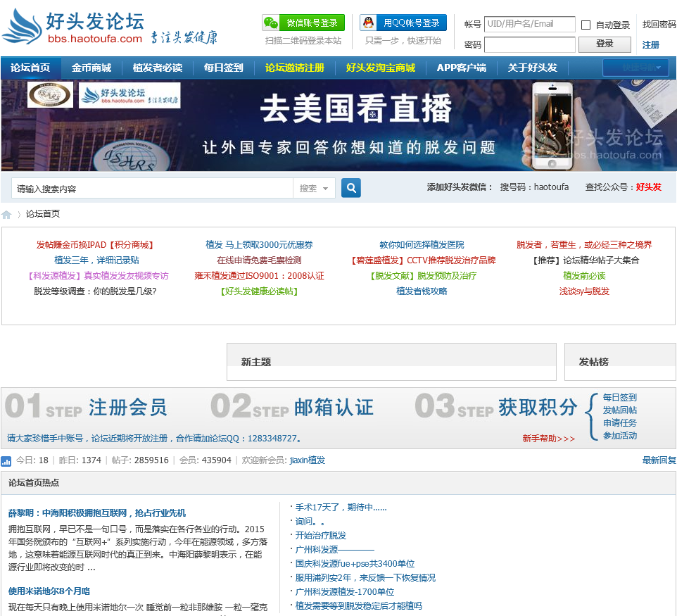This screenshot has height=616, width=677.
Task: Open thread 手术17天了，期待中
Action: (341, 507)
